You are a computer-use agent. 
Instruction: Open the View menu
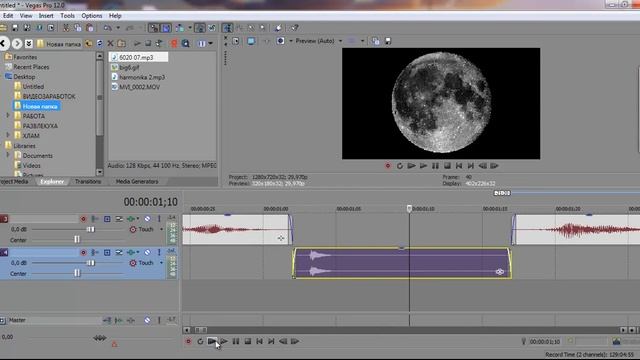click(x=26, y=16)
